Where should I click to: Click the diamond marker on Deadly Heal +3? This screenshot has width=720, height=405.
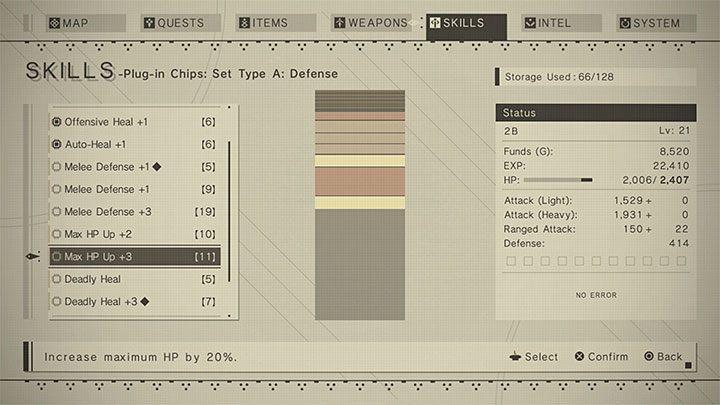point(145,301)
